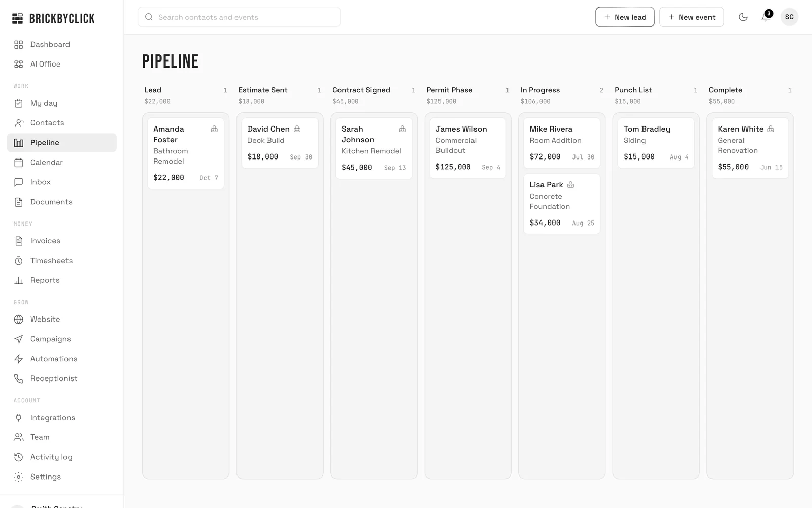Focus the Search contacts and events field
The width and height of the screenshot is (812, 508).
(239, 17)
